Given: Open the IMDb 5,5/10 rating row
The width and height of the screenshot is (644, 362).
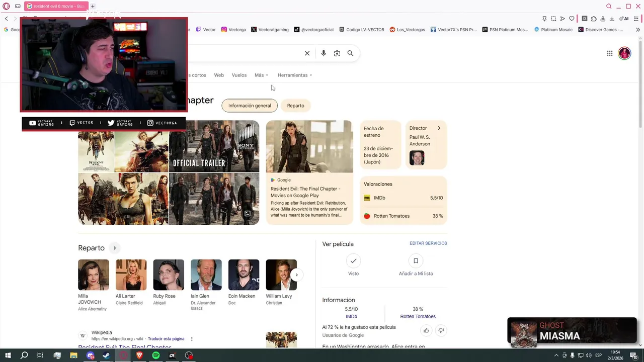Looking at the screenshot, I should [x=404, y=198].
